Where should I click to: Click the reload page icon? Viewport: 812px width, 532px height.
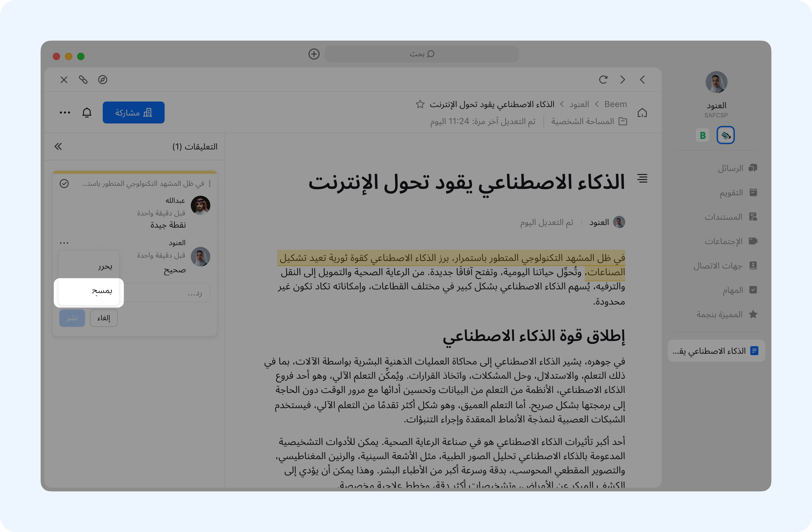(x=603, y=79)
